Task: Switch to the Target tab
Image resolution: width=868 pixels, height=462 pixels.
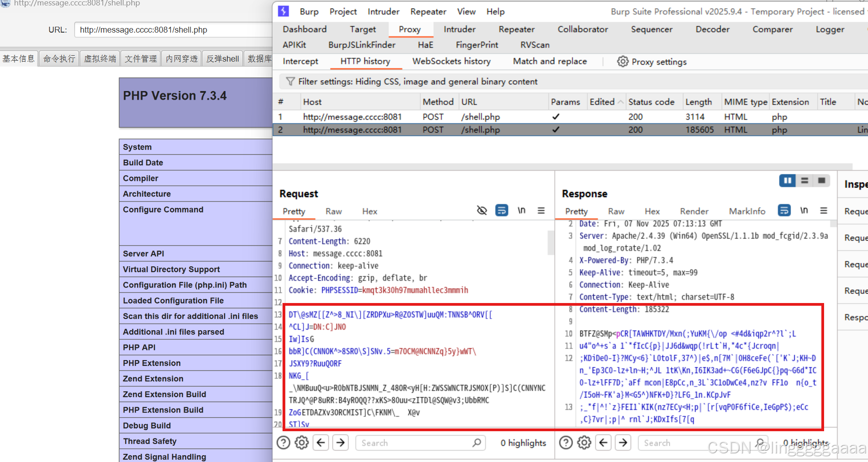Action: (363, 29)
